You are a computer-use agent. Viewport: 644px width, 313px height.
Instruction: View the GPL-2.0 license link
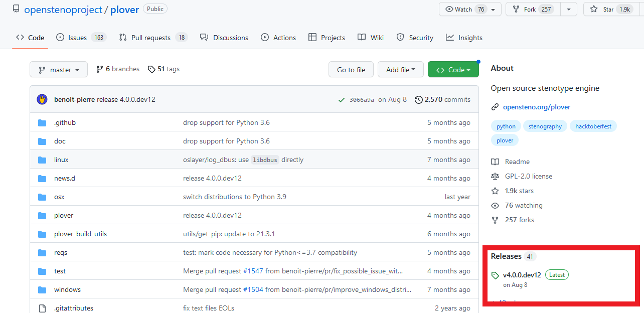pyautogui.click(x=522, y=176)
